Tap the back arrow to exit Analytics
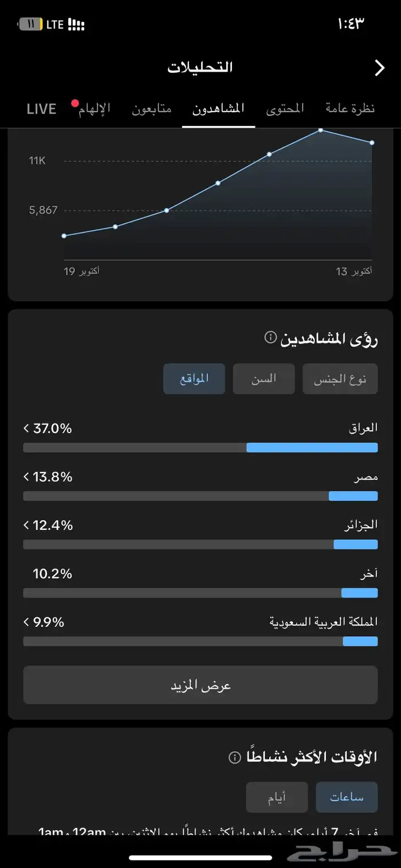The height and width of the screenshot is (868, 401). pos(379,68)
